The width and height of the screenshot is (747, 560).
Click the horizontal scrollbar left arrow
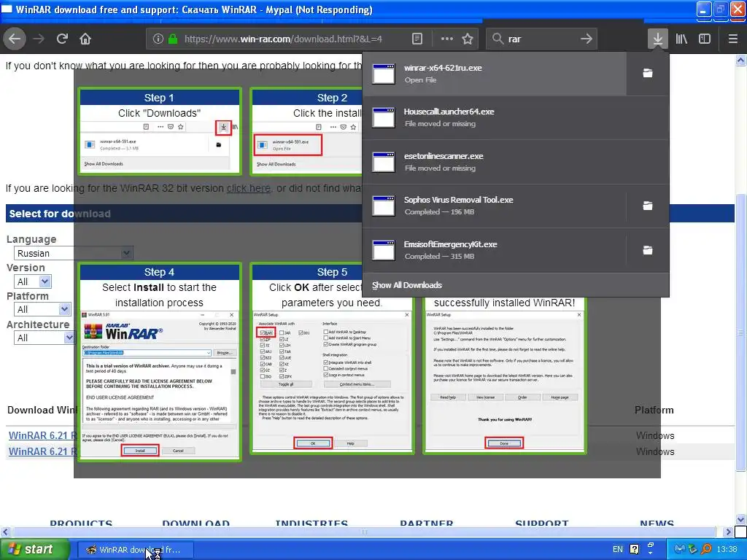coord(5,532)
